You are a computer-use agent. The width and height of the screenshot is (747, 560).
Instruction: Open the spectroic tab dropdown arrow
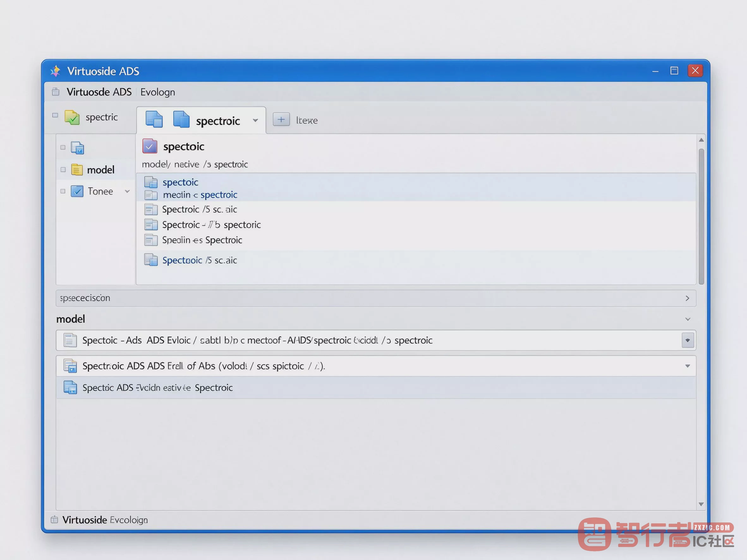point(255,121)
